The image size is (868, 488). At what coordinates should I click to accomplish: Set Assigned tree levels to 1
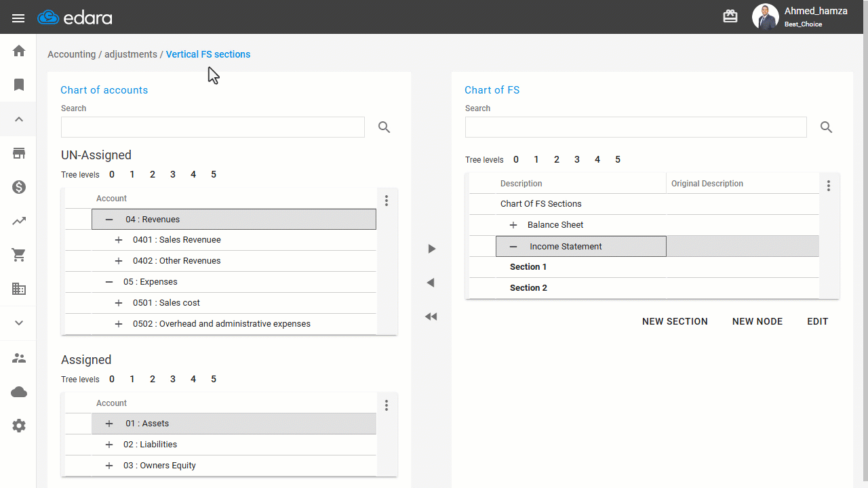tap(132, 380)
